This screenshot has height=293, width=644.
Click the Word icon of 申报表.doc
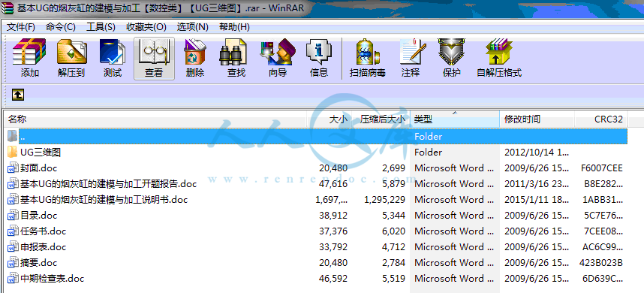14,247
